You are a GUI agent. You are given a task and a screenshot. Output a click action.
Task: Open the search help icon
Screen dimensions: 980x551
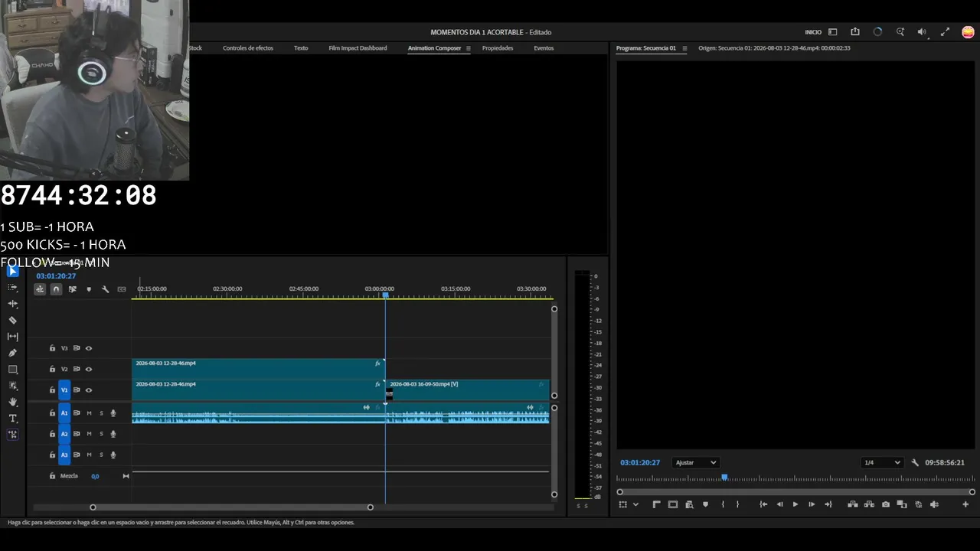tap(900, 32)
